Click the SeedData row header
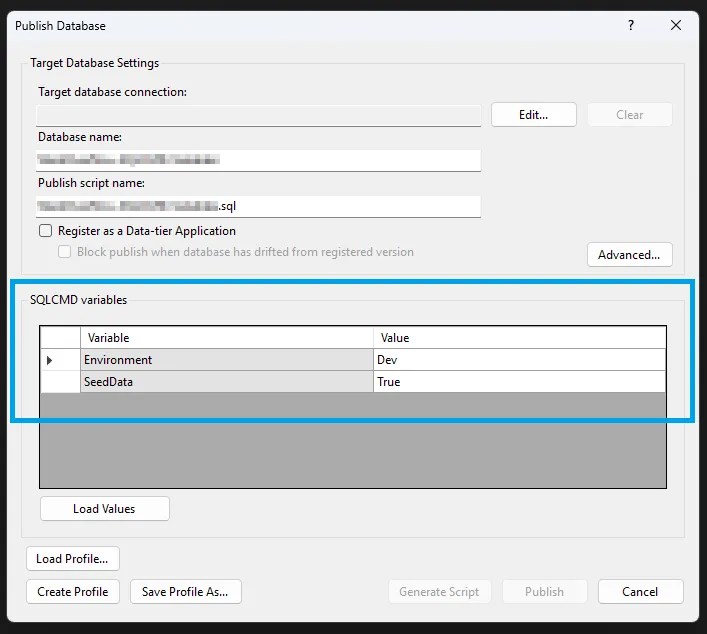 tap(60, 382)
